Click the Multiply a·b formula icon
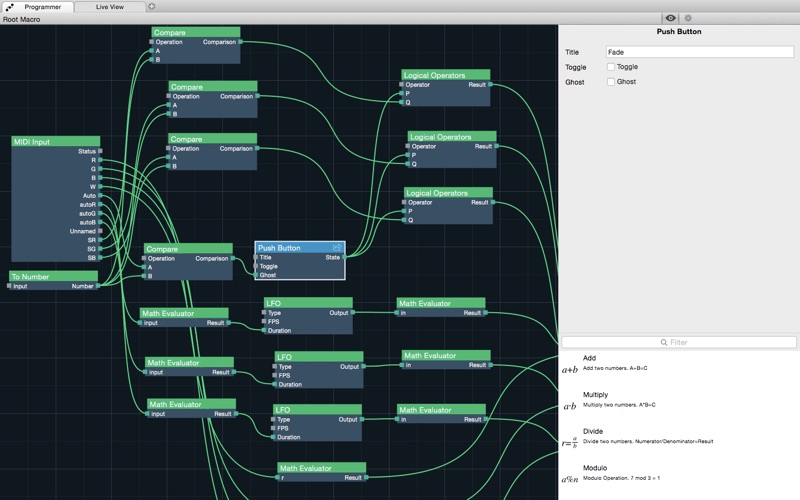Screen dimensions: 800x500 tap(570, 406)
